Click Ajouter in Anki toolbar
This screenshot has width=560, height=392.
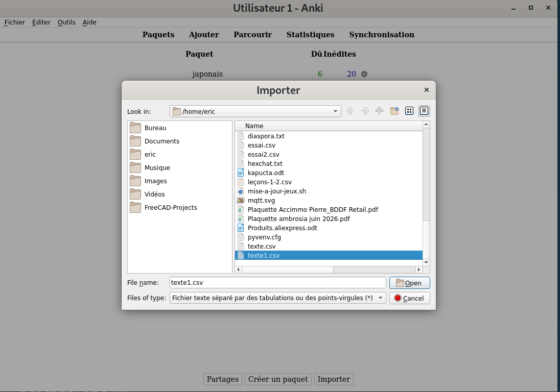pyautogui.click(x=204, y=35)
